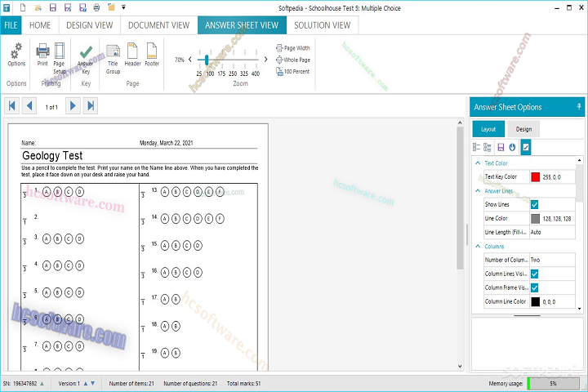The height and width of the screenshot is (392, 588).
Task: Open the FILE menu
Action: (11, 25)
